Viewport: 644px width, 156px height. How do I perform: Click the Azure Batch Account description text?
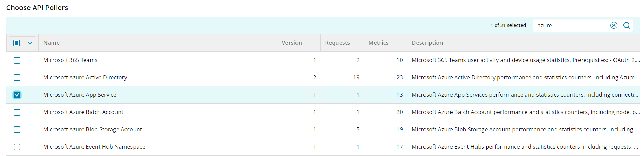[x=526, y=112]
